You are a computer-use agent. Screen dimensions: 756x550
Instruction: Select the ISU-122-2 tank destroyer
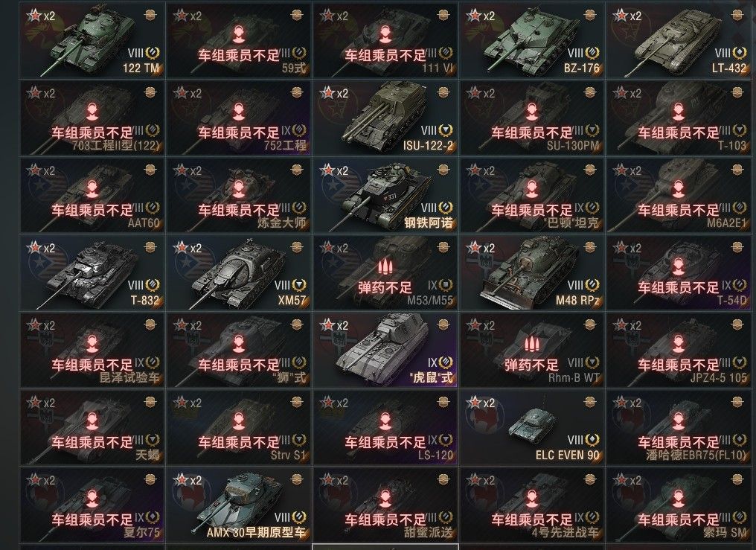(x=385, y=118)
